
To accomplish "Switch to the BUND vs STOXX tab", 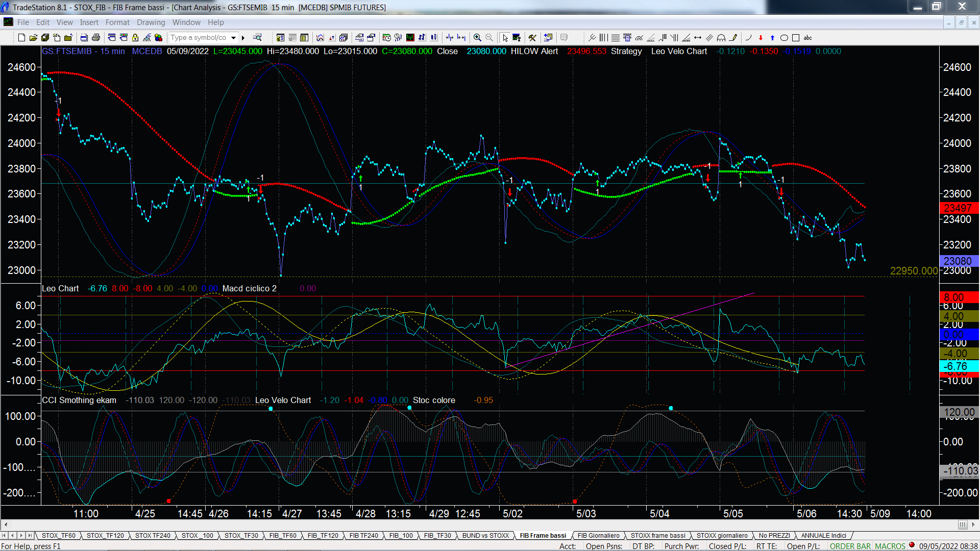I will pyautogui.click(x=486, y=535).
